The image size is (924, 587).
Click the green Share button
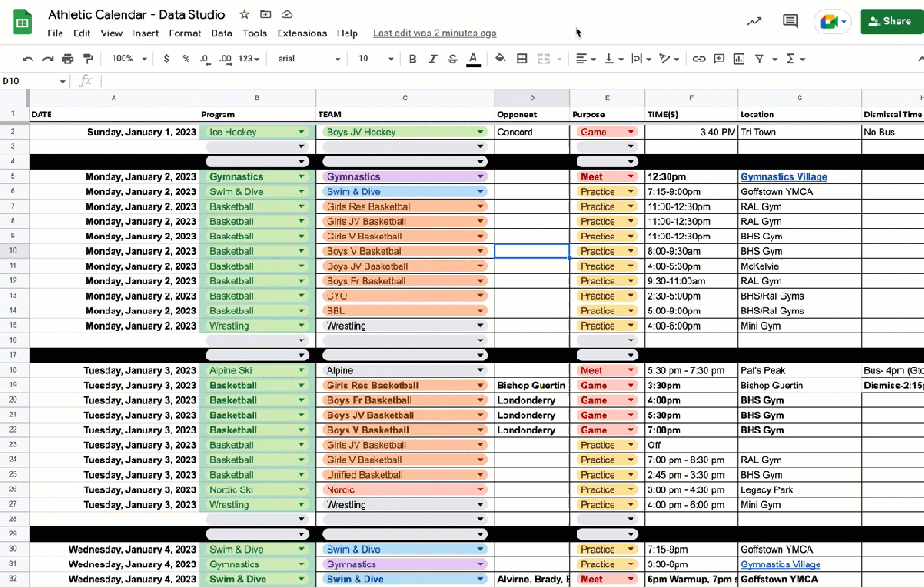[x=890, y=22]
